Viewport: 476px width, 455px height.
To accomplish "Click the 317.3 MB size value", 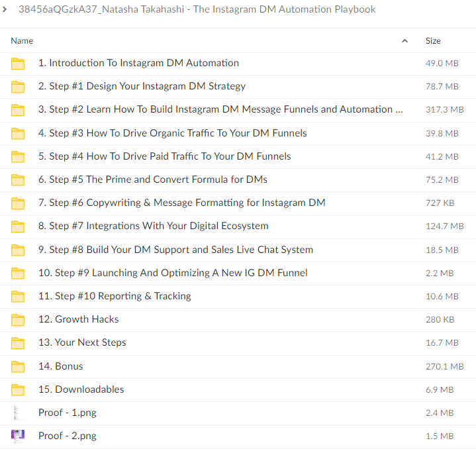I will click(445, 110).
